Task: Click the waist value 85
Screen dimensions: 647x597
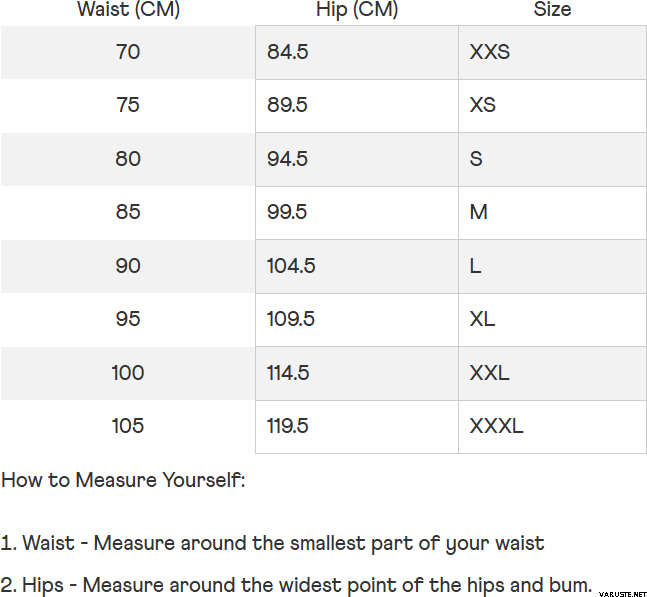Action: pyautogui.click(x=128, y=212)
